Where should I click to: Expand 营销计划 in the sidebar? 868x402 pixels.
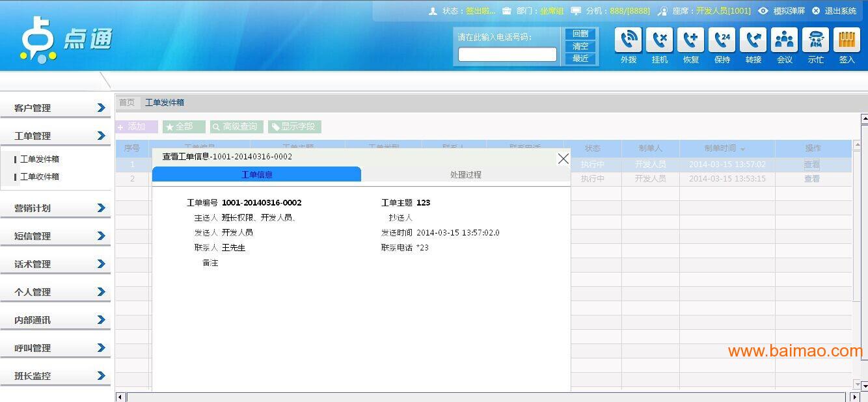pyautogui.click(x=55, y=208)
